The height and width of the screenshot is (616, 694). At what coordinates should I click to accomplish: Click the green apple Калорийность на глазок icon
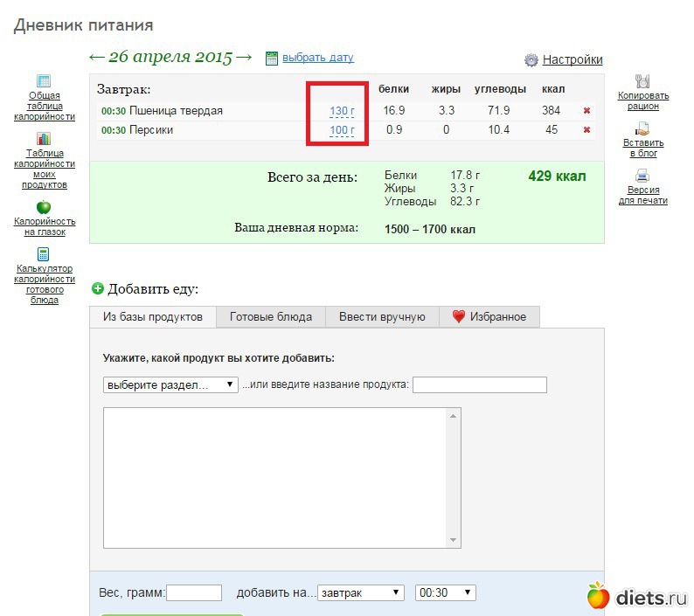[x=44, y=207]
